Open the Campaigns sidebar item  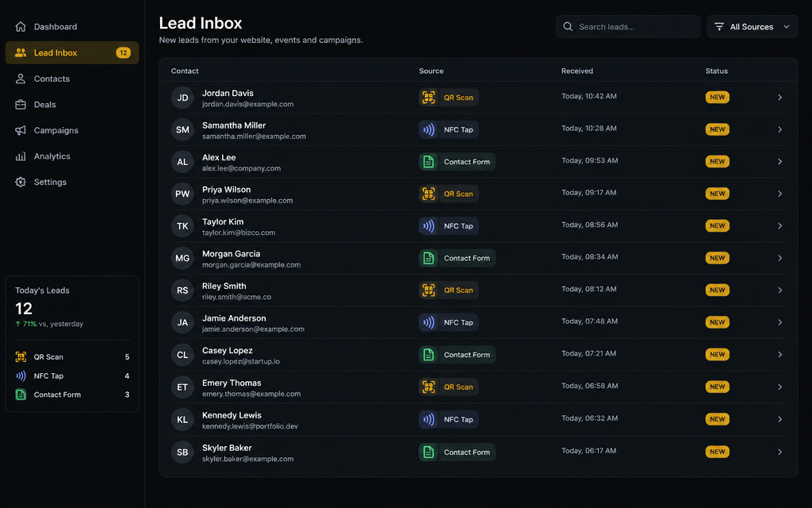click(72, 131)
